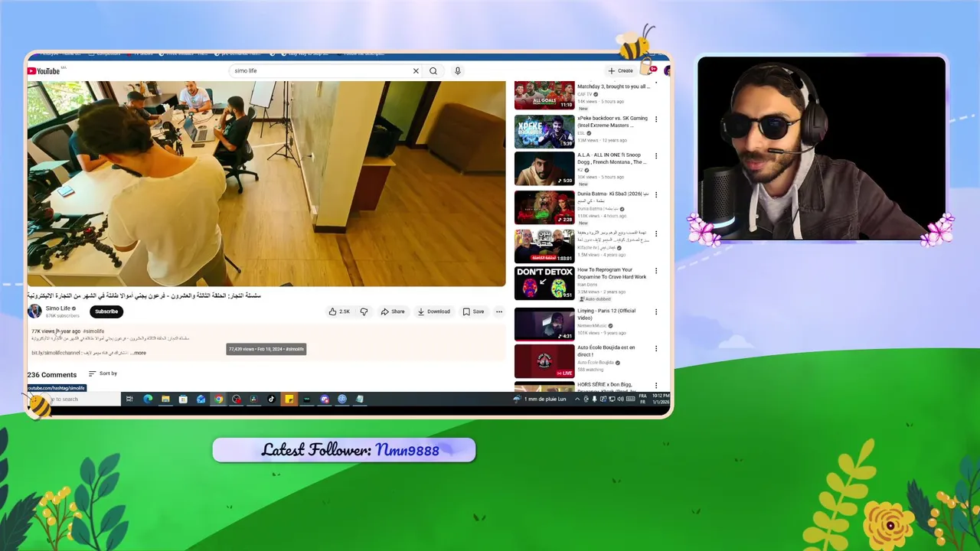Subscribe to Simo Life channel
The width and height of the screenshot is (980, 551).
tap(106, 311)
